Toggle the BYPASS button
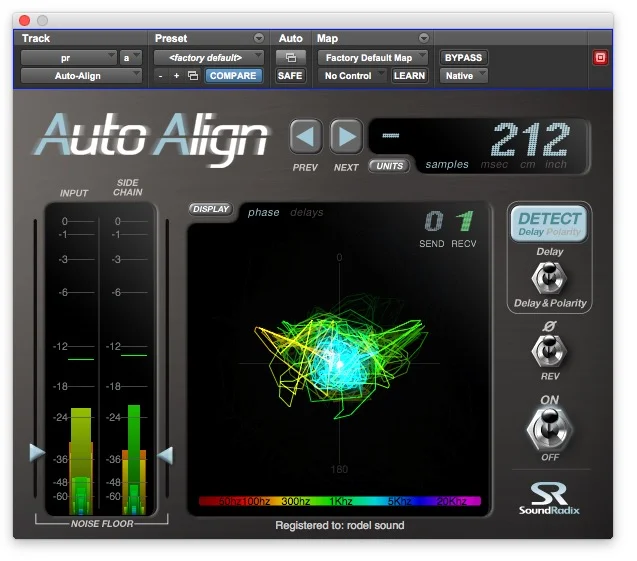Screen dimensions: 637x561 tap(463, 58)
